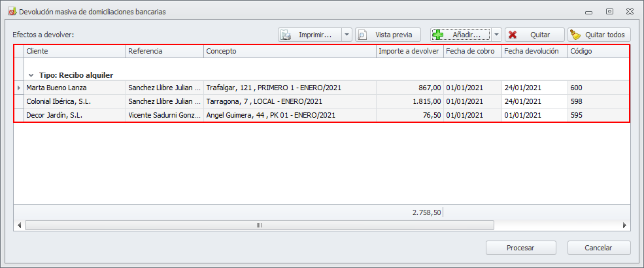The width and height of the screenshot is (644, 268).
Task: Click the Cancelar button
Action: tap(599, 248)
